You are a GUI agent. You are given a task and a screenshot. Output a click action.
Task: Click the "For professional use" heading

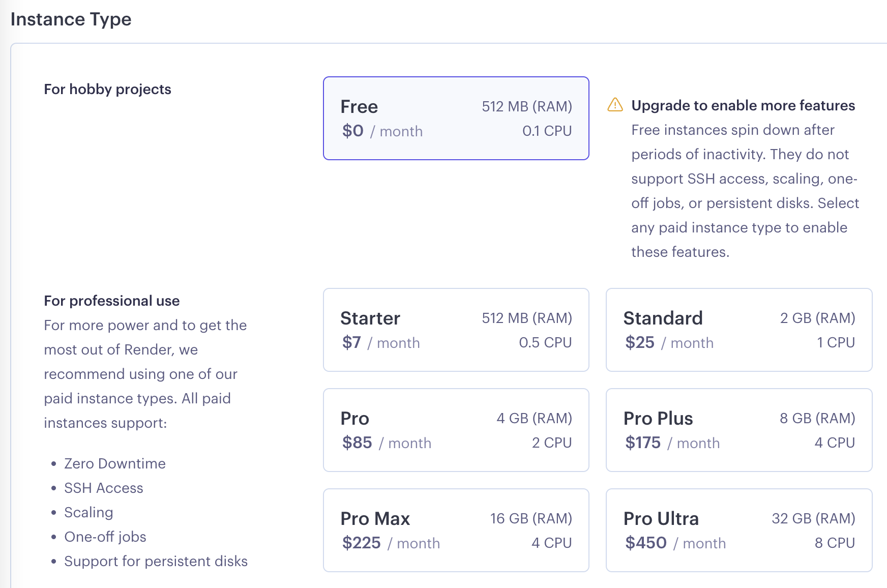point(111,301)
